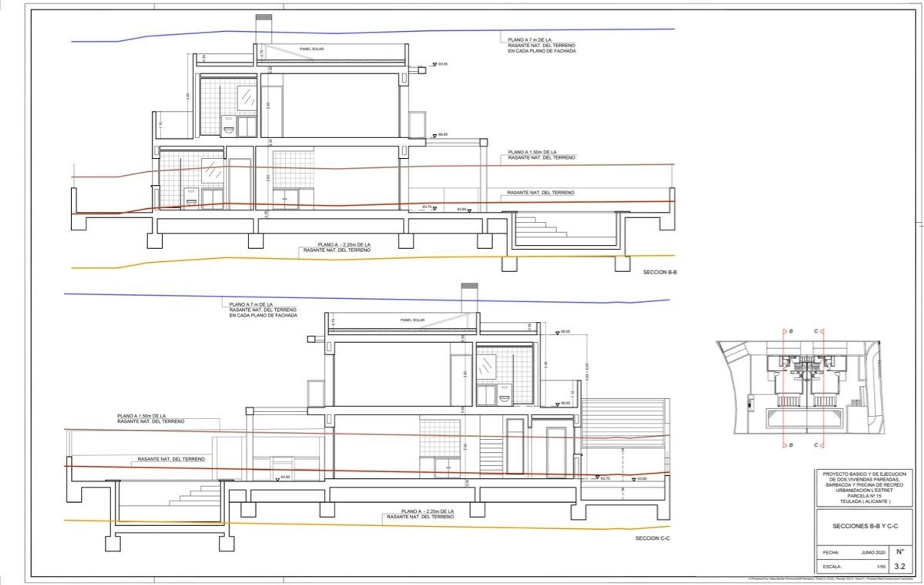Click 'TEULADA ( ALICANTE )' in the title block
This screenshot has width=924, height=585.
click(x=865, y=501)
